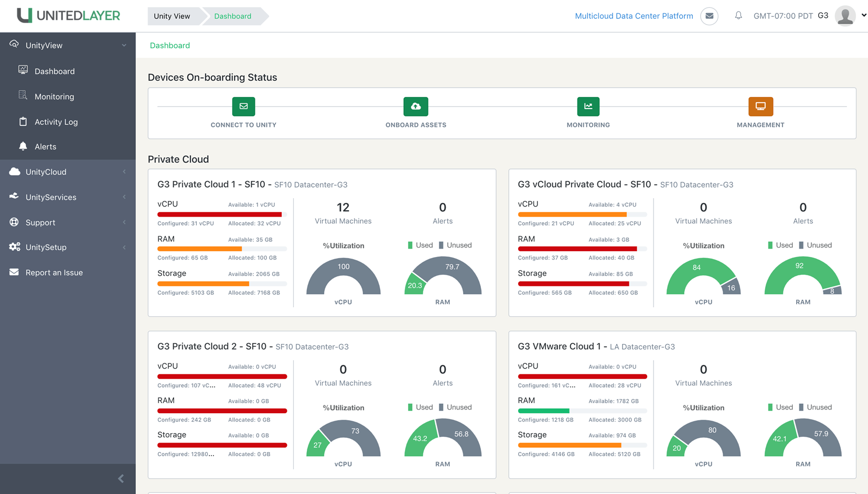This screenshot has height=494, width=868.
Task: Click the ONBOARD ASSETS label
Action: [x=416, y=125]
